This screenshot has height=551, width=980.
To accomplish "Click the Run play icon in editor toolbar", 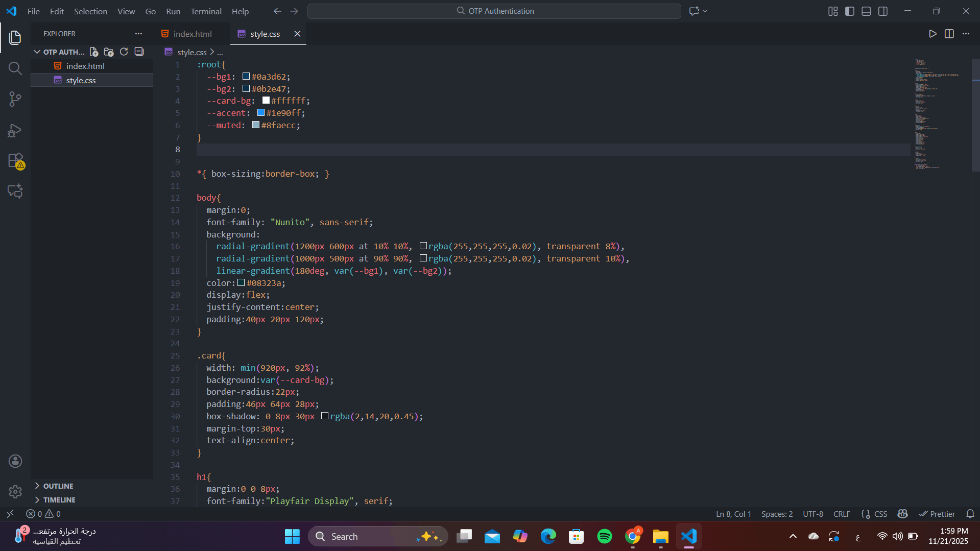I will tap(933, 34).
